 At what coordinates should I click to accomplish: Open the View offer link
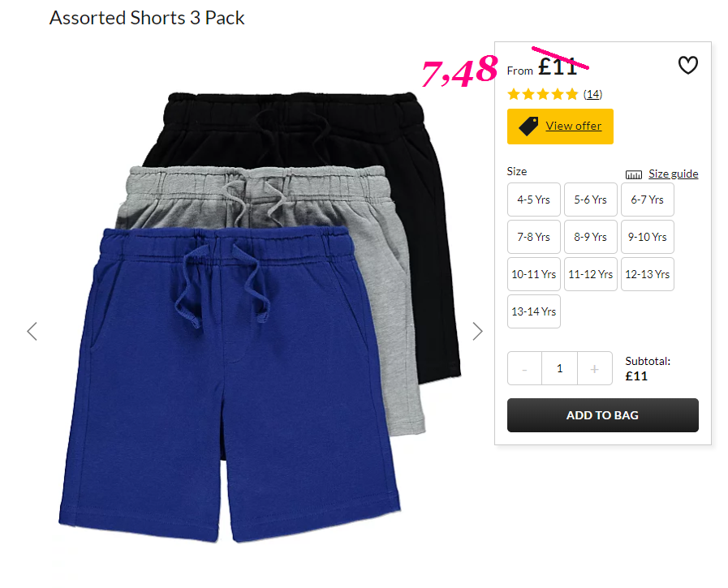click(574, 127)
